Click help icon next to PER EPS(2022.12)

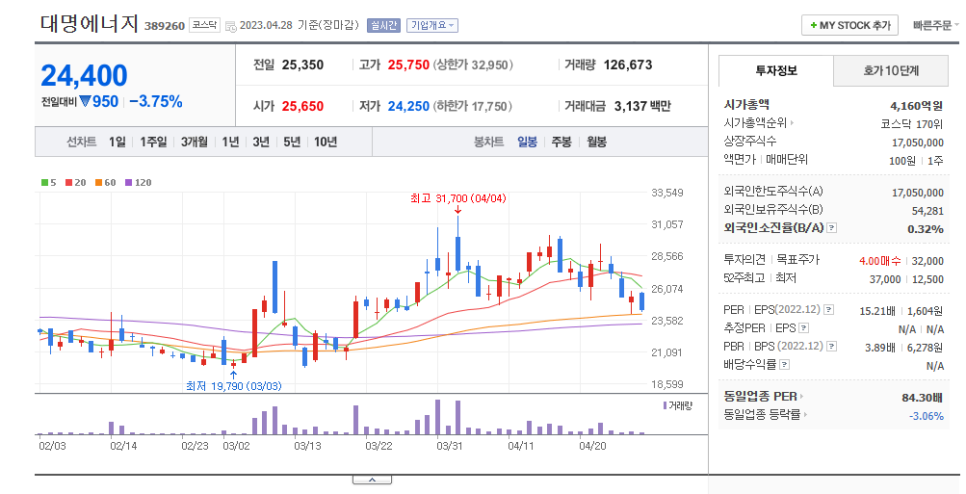pos(829,310)
